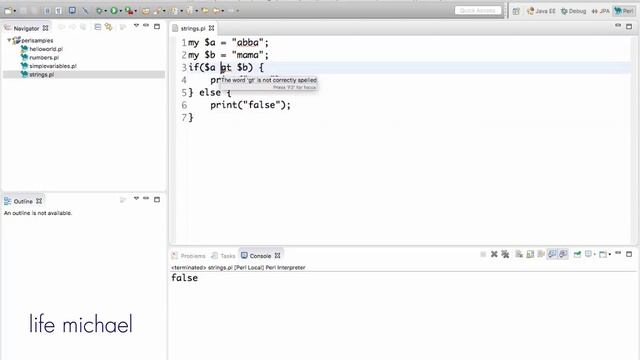Click Remove Launch X icon in Console
Screen dimensions: 640x360
click(494, 254)
